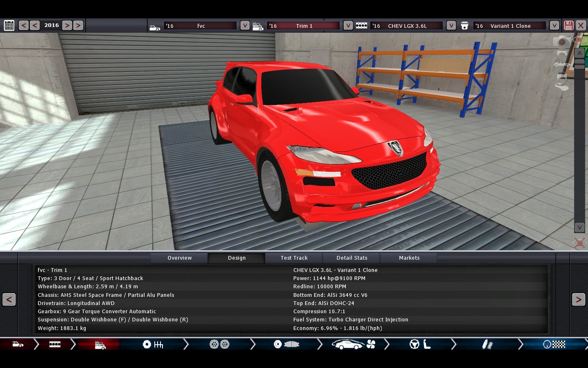
Task: Expand the fvc car model dropdown
Action: 245,25
